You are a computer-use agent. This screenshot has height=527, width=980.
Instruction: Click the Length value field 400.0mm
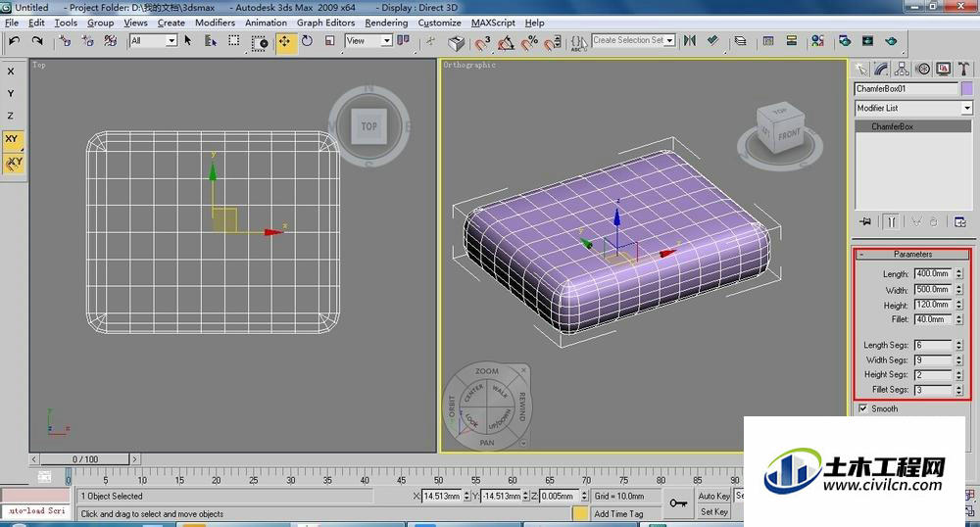click(x=934, y=273)
